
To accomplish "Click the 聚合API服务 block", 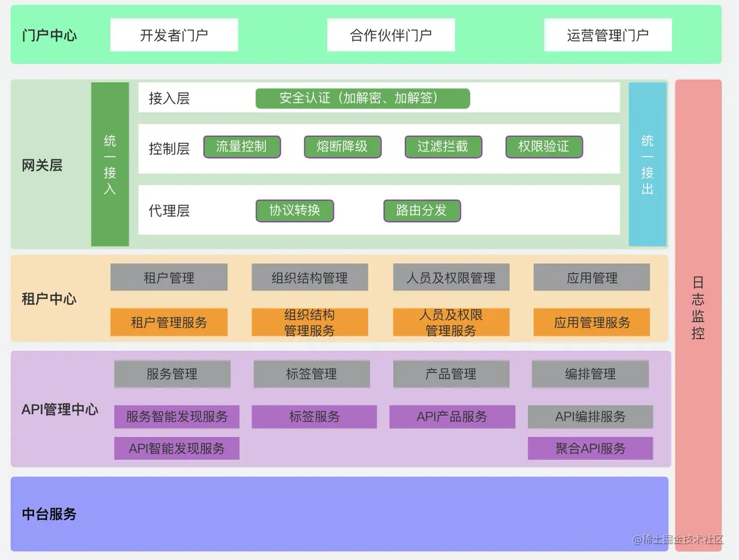I will pos(590,448).
